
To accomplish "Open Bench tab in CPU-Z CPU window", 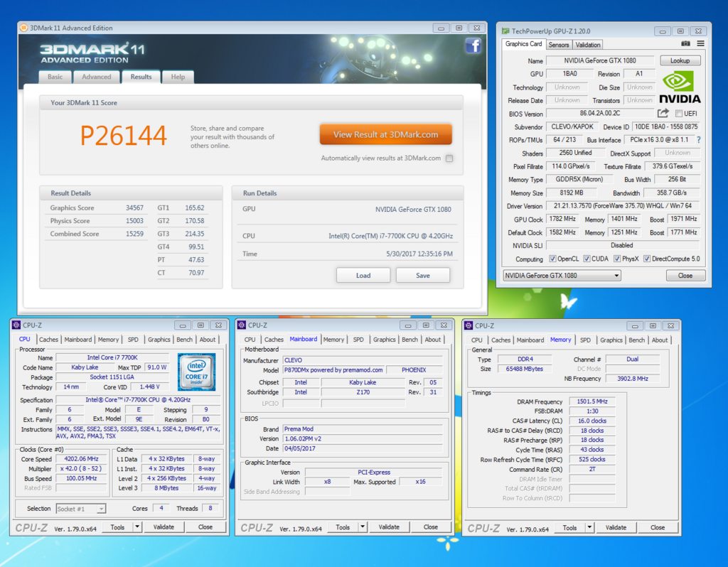I will point(184,340).
